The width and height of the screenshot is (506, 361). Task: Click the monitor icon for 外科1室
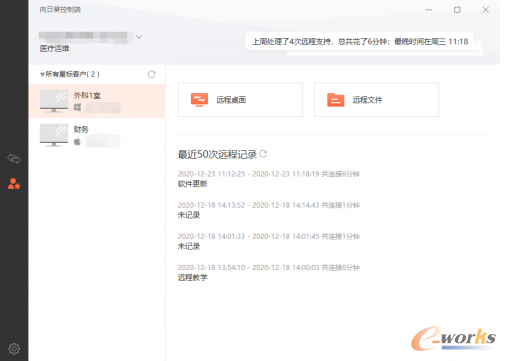pos(54,101)
